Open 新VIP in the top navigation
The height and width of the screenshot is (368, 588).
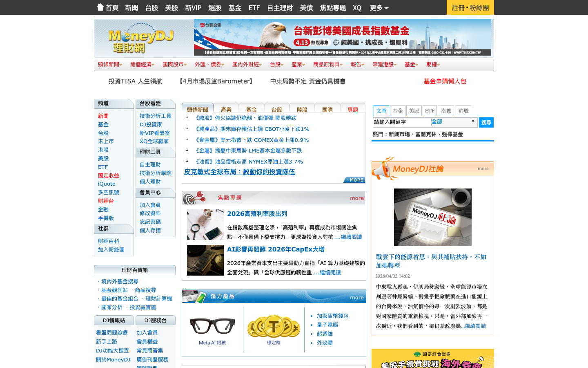193,8
